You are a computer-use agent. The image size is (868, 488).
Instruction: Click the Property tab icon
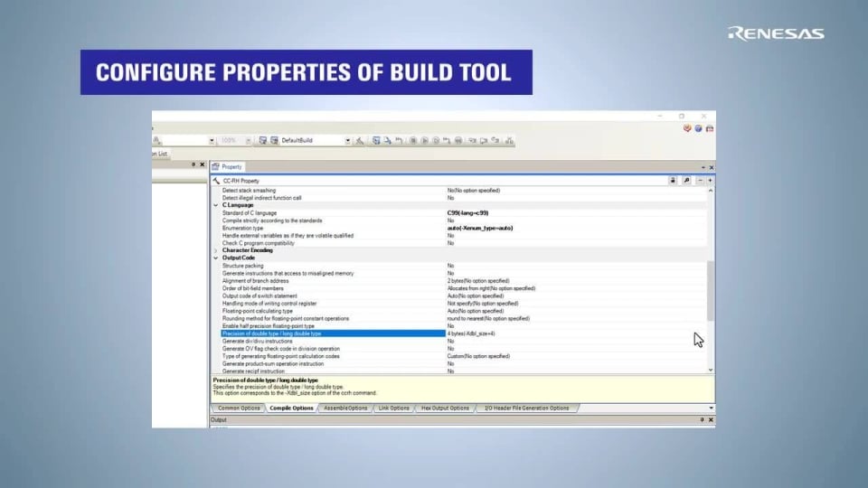(215, 167)
